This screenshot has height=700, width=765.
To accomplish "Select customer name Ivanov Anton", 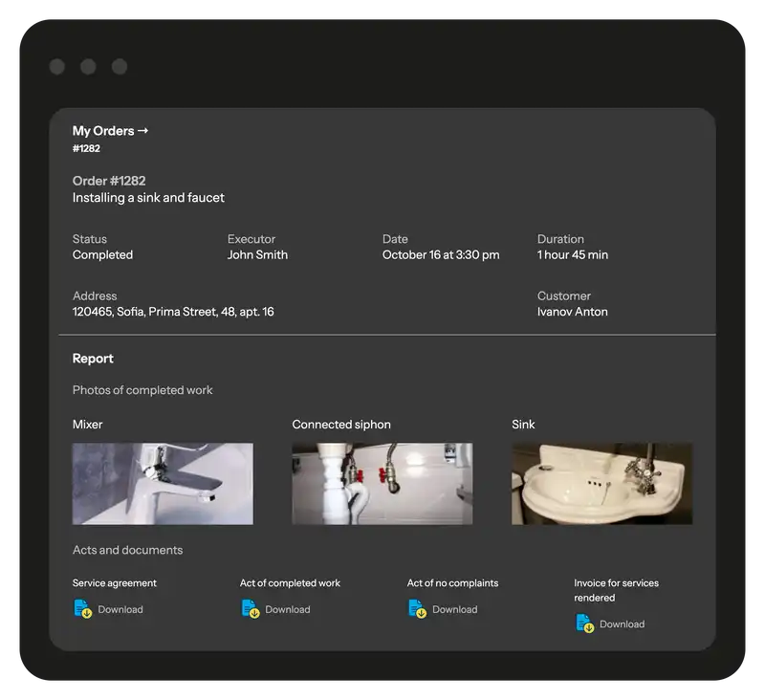I will (572, 312).
